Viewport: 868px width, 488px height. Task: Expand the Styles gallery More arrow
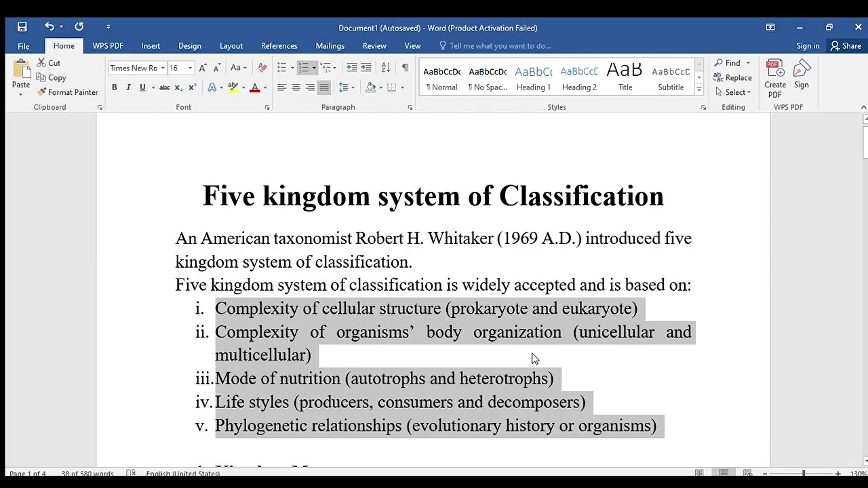click(x=699, y=89)
